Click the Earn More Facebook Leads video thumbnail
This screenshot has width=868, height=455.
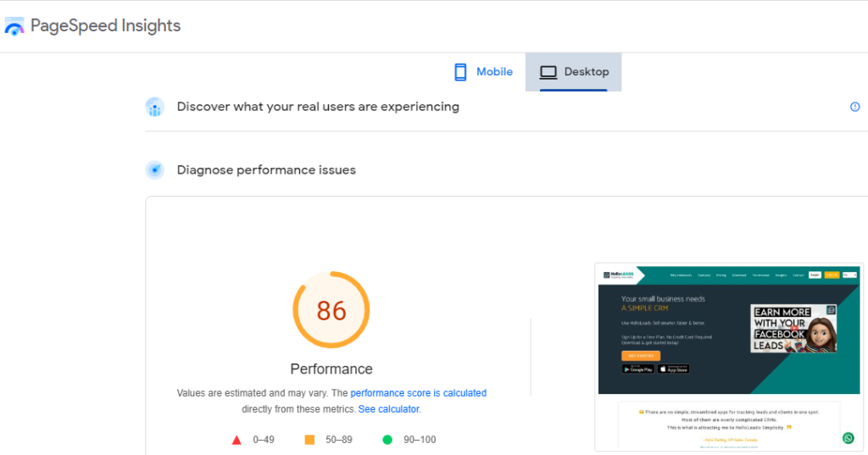(x=793, y=328)
